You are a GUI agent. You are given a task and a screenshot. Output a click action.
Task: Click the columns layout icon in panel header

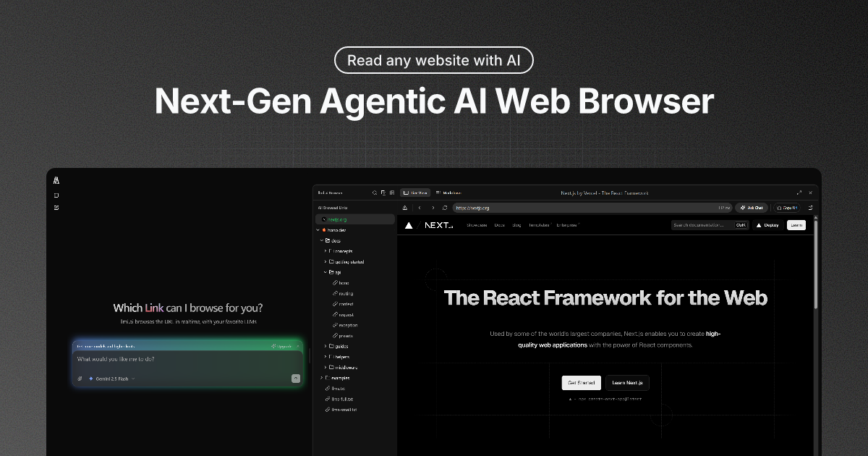tap(392, 193)
